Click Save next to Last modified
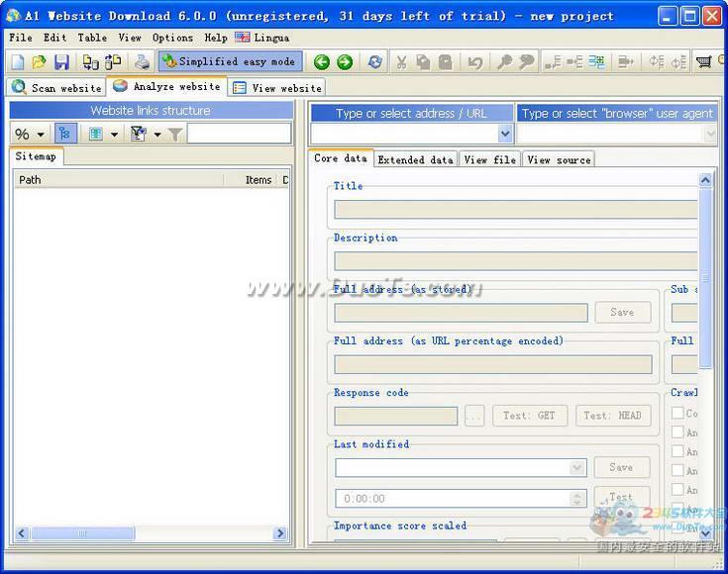The image size is (728, 574). (x=622, y=467)
